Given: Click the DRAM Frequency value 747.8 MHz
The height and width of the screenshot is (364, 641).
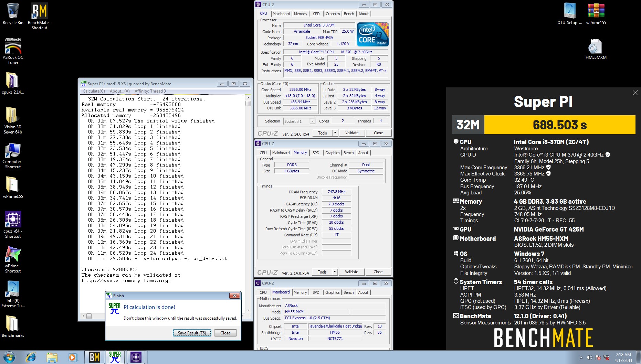Looking at the screenshot, I should point(336,192).
